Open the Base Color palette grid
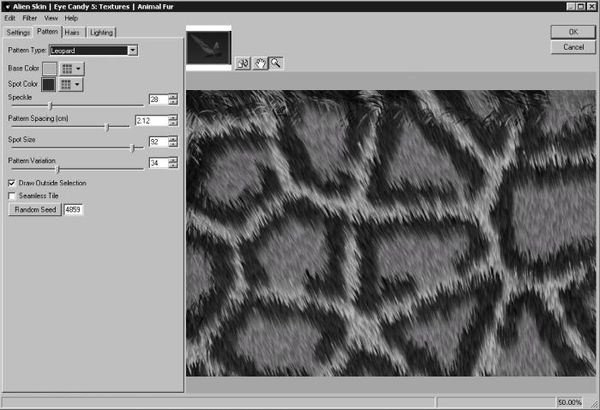The width and height of the screenshot is (600, 410). [72, 68]
